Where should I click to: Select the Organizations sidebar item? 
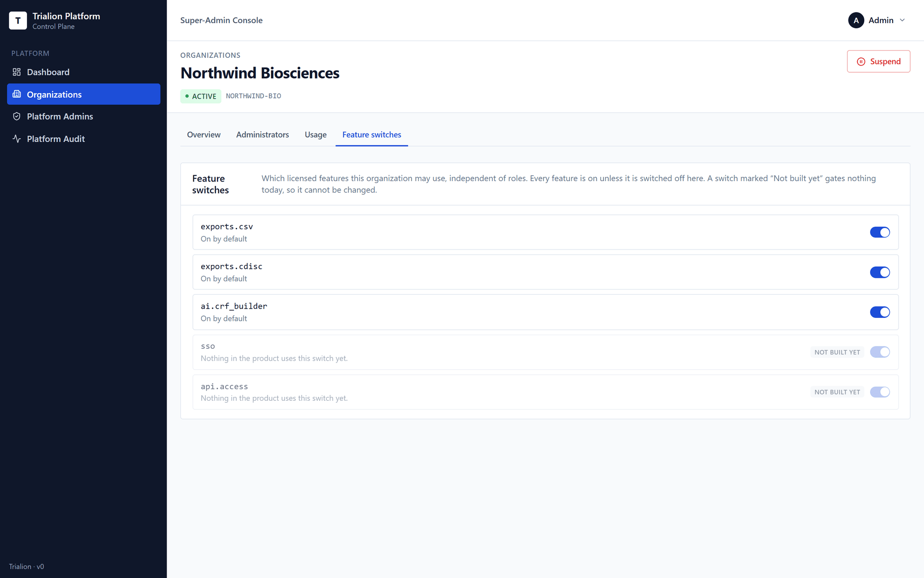84,94
